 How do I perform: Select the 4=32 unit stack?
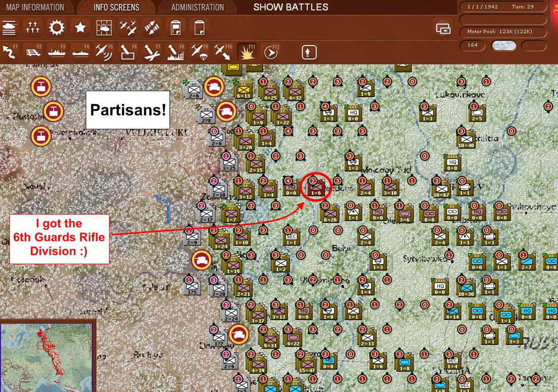tap(295, 92)
